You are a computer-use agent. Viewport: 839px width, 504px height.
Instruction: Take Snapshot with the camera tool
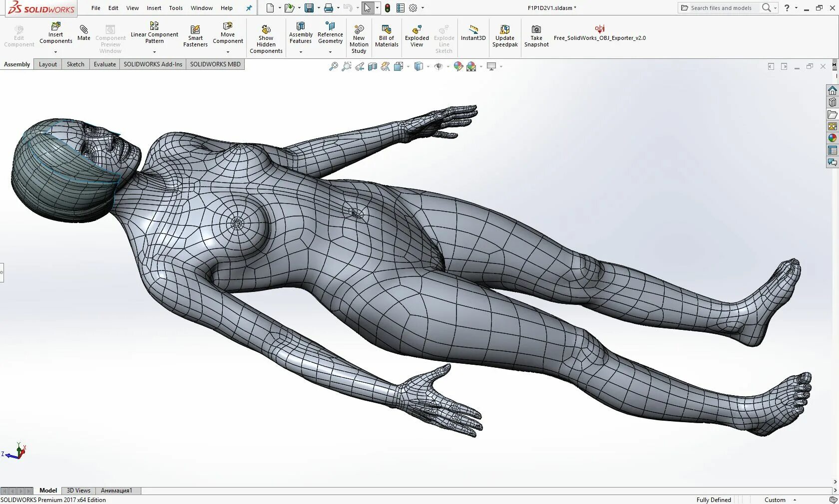pyautogui.click(x=536, y=36)
